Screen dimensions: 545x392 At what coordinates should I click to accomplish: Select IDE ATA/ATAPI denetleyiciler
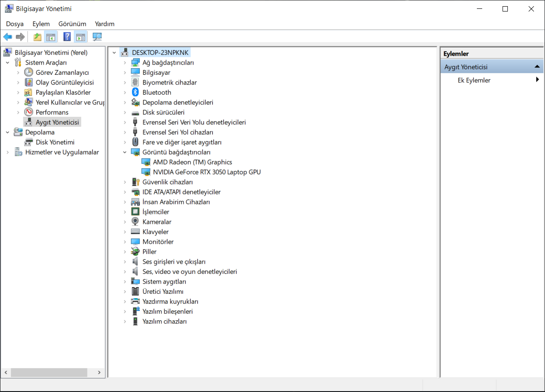point(181,192)
